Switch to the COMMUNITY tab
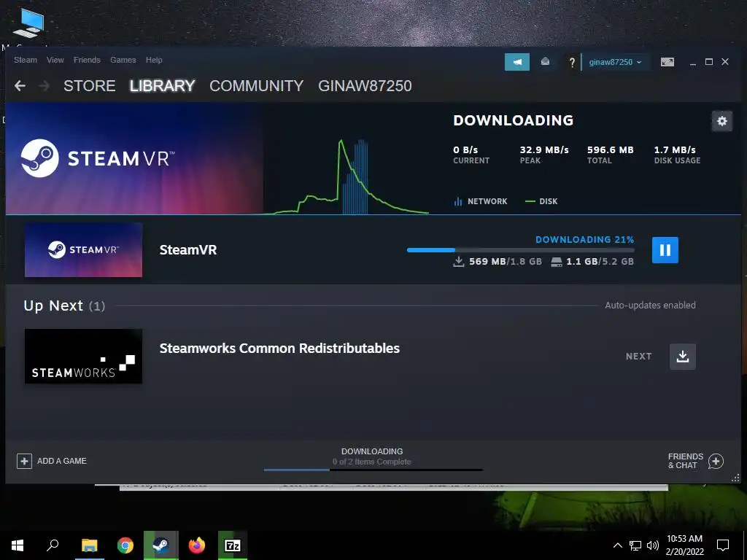 tap(256, 86)
